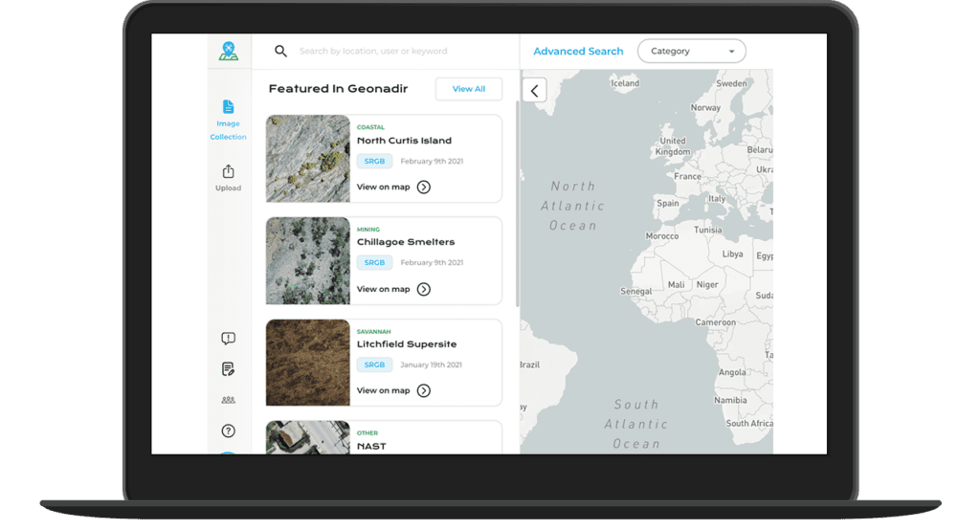Click Iceland label on the map

click(x=625, y=83)
